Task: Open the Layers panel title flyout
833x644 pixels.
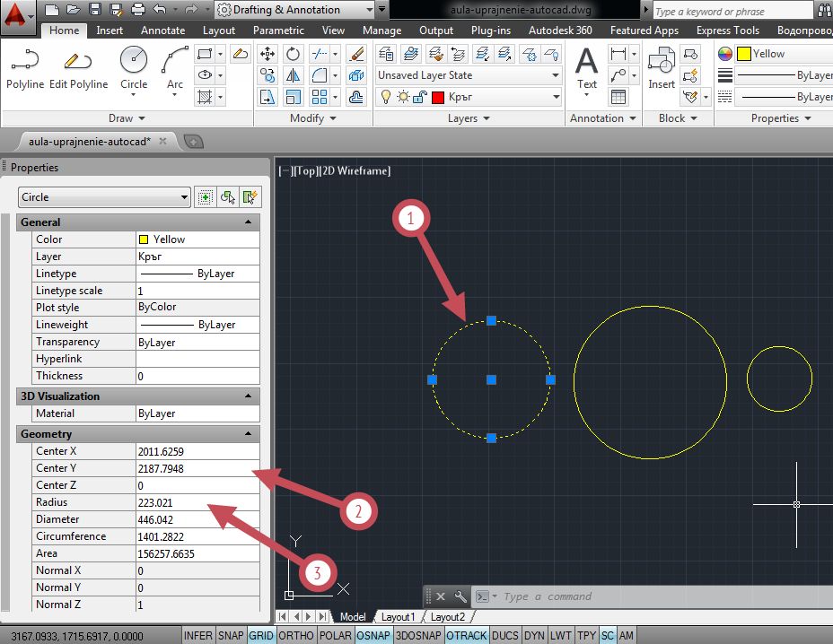Action: [x=468, y=118]
